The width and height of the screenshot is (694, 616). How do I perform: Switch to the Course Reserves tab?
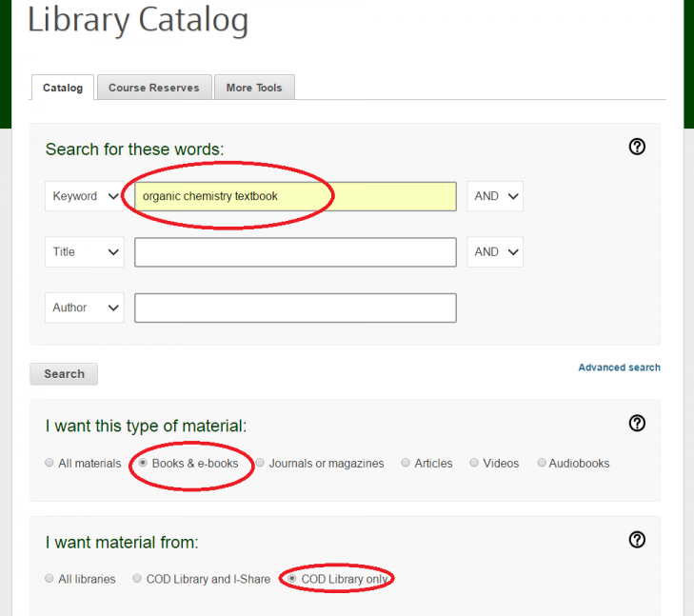click(x=154, y=88)
